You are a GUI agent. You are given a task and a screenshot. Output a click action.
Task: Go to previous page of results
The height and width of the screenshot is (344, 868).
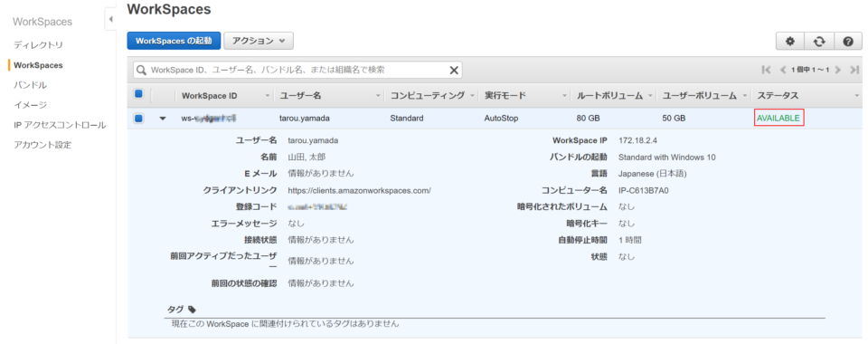[783, 70]
